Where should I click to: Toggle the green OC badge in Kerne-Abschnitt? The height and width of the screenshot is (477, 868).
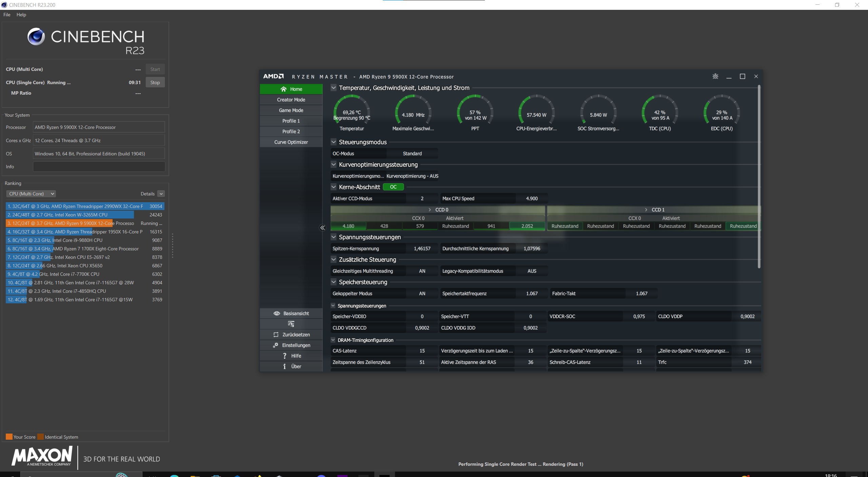point(393,187)
